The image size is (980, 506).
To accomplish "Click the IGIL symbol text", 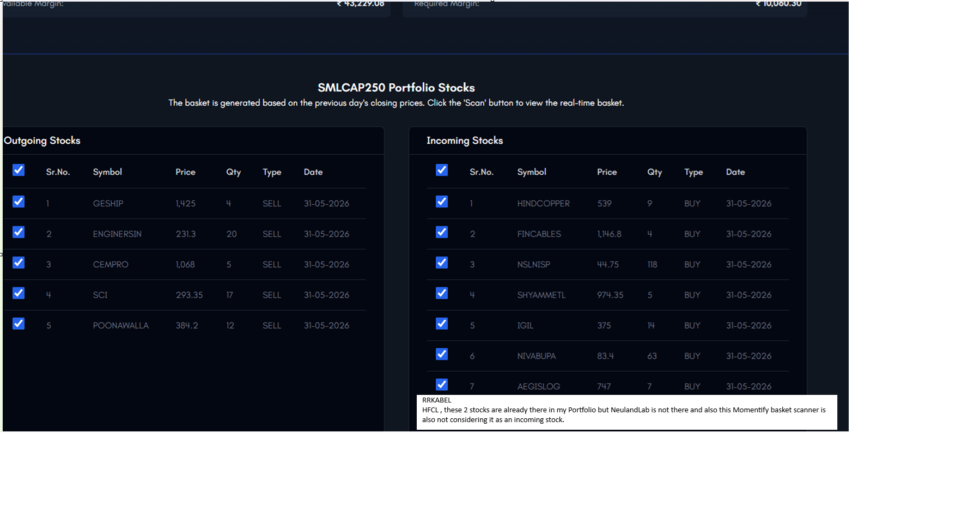I will pyautogui.click(x=525, y=325).
